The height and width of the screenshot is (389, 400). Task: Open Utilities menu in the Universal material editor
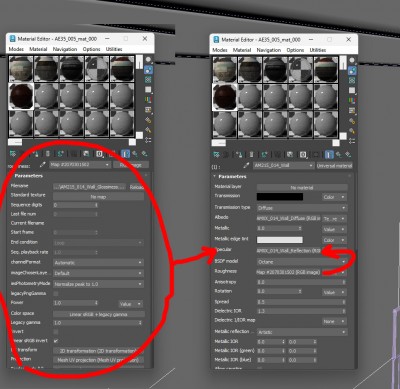[x=318, y=50]
